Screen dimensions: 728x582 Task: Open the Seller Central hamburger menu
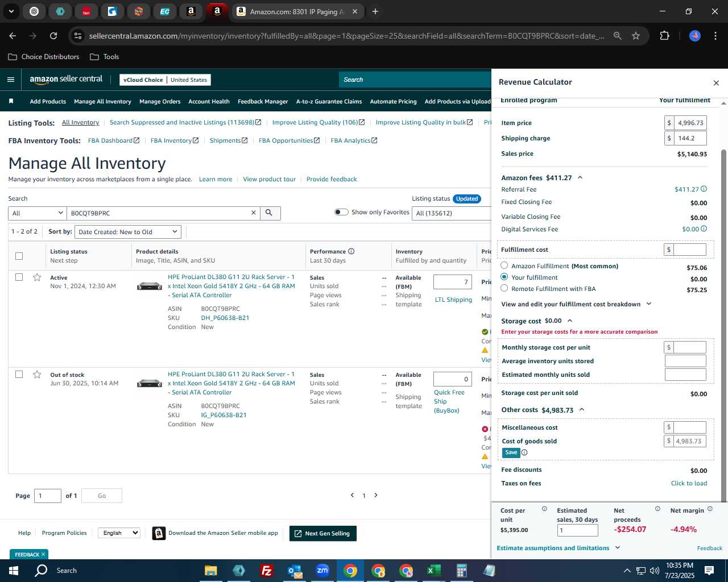(11, 80)
